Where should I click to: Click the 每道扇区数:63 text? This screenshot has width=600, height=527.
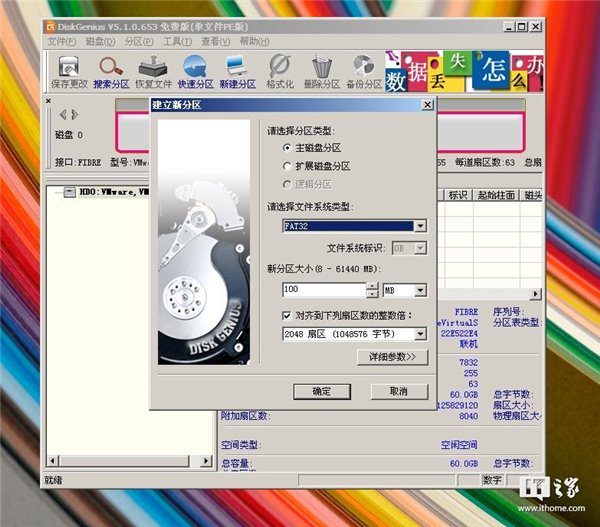(x=485, y=163)
